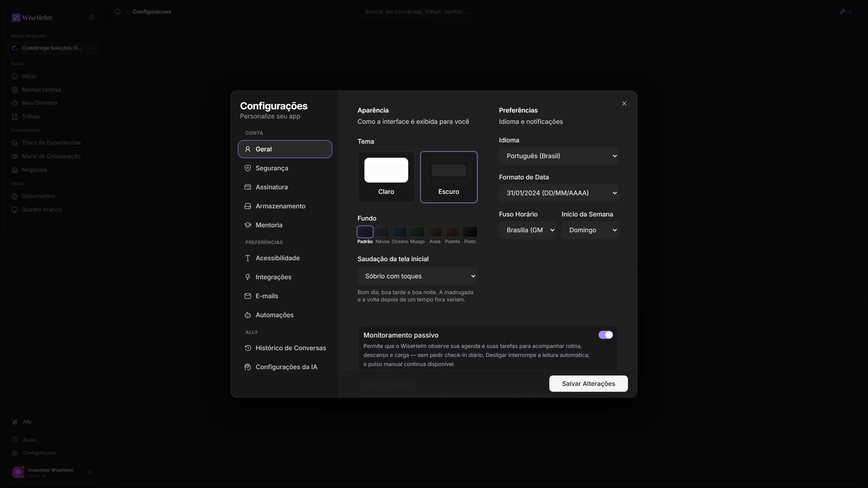Click the Integrações lightning icon

tap(248, 277)
